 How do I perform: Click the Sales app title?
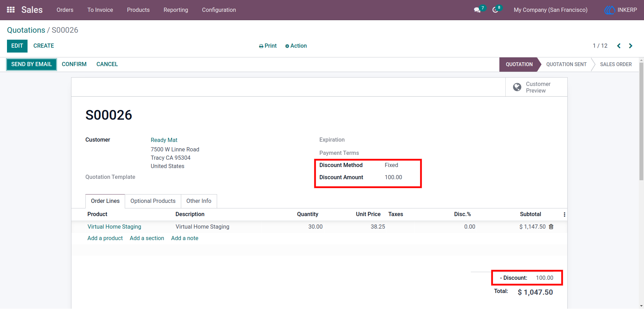[x=32, y=10]
